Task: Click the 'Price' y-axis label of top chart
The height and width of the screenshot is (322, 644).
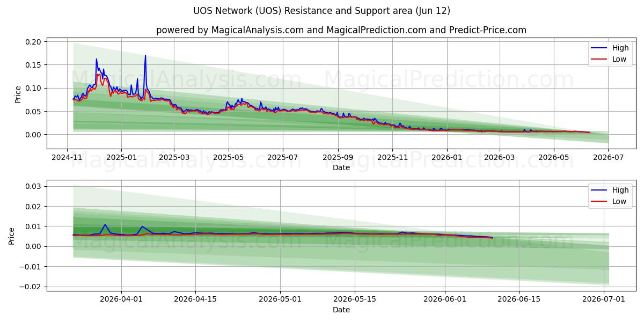Action: coord(18,94)
